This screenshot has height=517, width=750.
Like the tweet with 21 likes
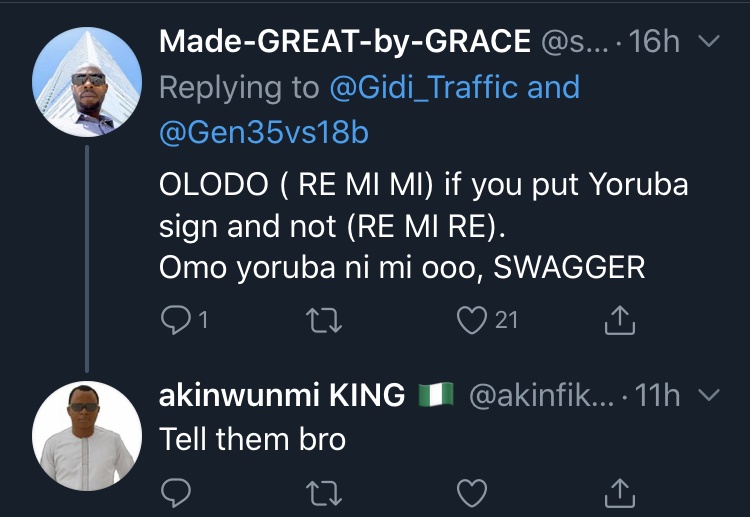471,321
